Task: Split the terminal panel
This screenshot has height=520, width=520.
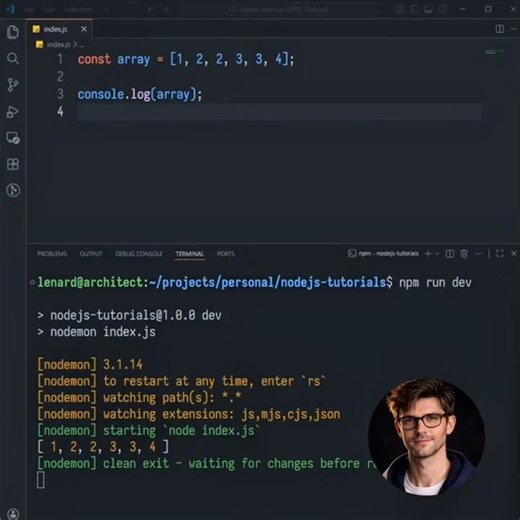Action: coord(450,254)
